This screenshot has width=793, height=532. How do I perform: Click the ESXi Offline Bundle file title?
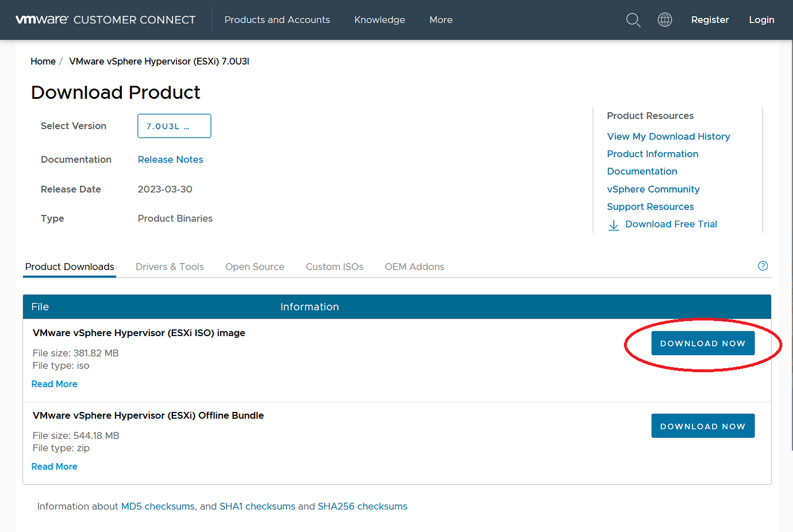pyautogui.click(x=148, y=415)
